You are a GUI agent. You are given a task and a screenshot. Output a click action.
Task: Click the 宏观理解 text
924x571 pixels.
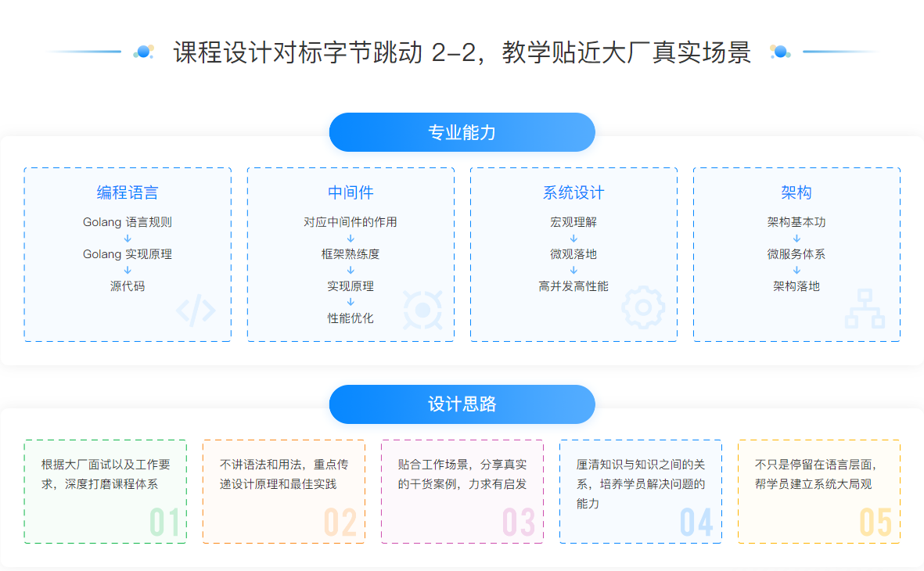(x=573, y=222)
